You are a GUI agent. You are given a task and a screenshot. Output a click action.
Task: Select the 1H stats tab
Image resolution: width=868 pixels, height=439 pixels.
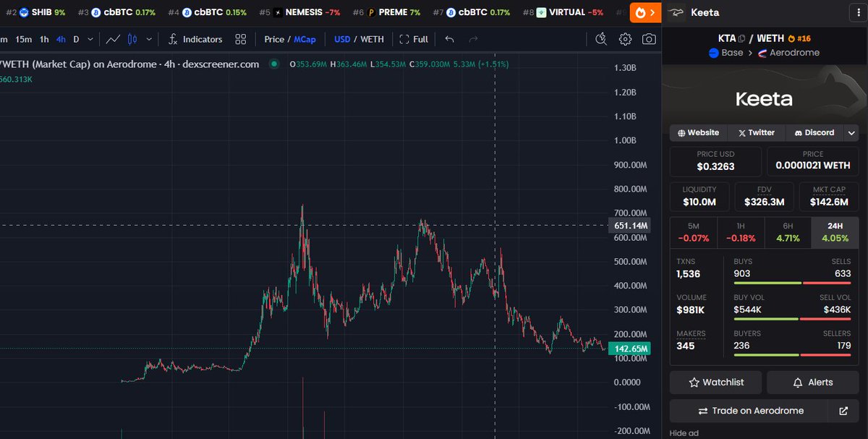click(740, 232)
